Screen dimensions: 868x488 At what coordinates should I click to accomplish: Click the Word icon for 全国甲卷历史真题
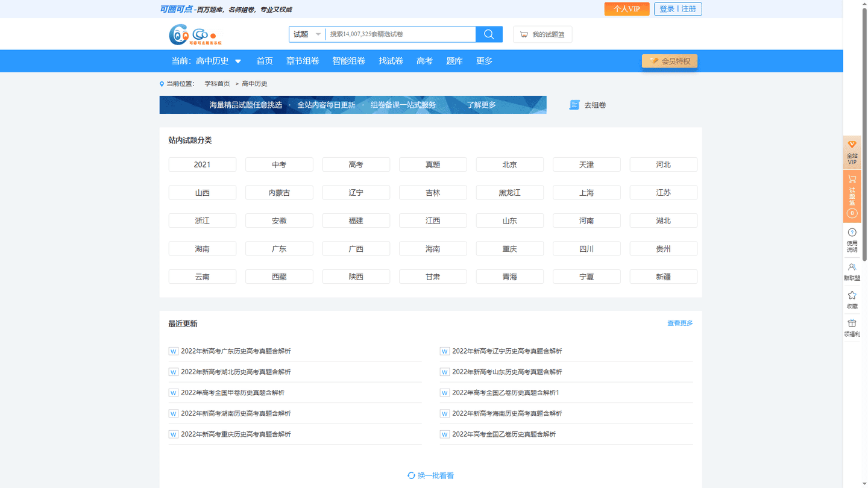(x=174, y=393)
